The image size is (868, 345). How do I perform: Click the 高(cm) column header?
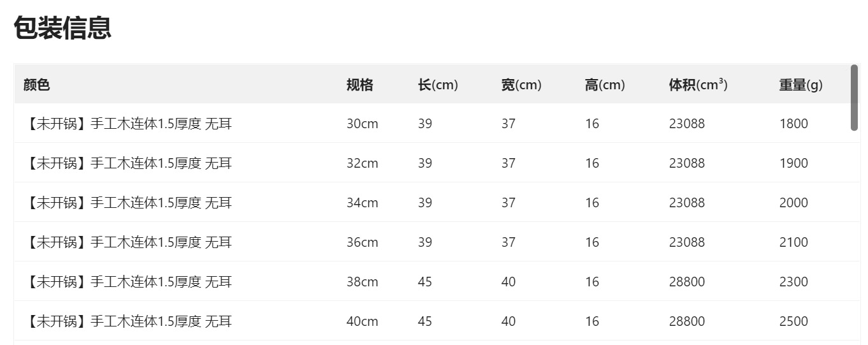point(604,85)
